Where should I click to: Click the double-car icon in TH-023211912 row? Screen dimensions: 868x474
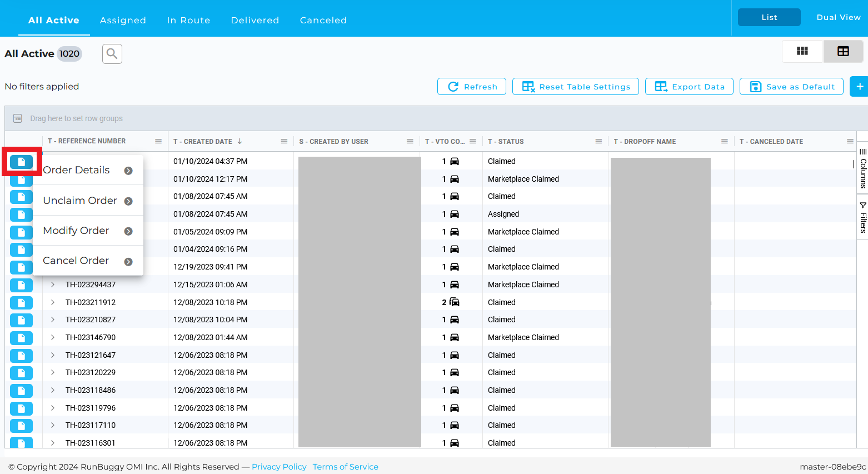(455, 302)
